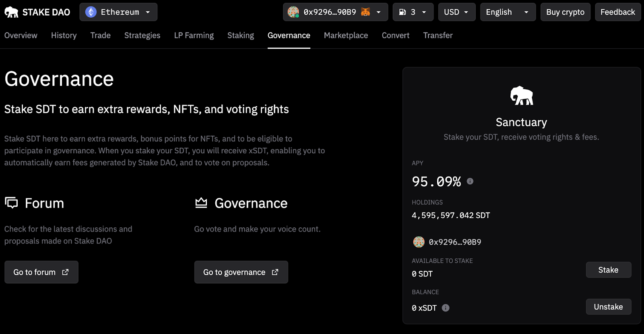Expand the Ethereum network dropdown
644x334 pixels.
(148, 12)
